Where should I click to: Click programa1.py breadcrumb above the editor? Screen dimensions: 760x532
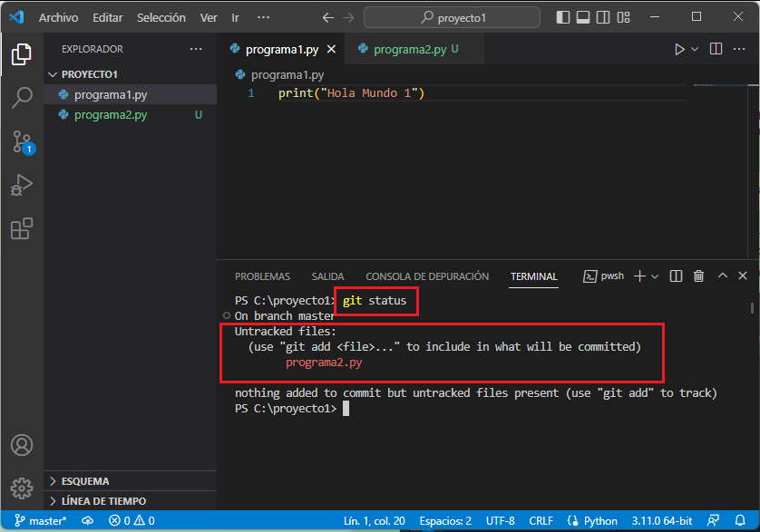tap(287, 75)
